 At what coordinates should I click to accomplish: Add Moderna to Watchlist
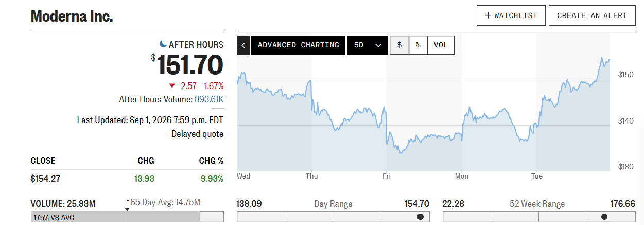(x=511, y=15)
